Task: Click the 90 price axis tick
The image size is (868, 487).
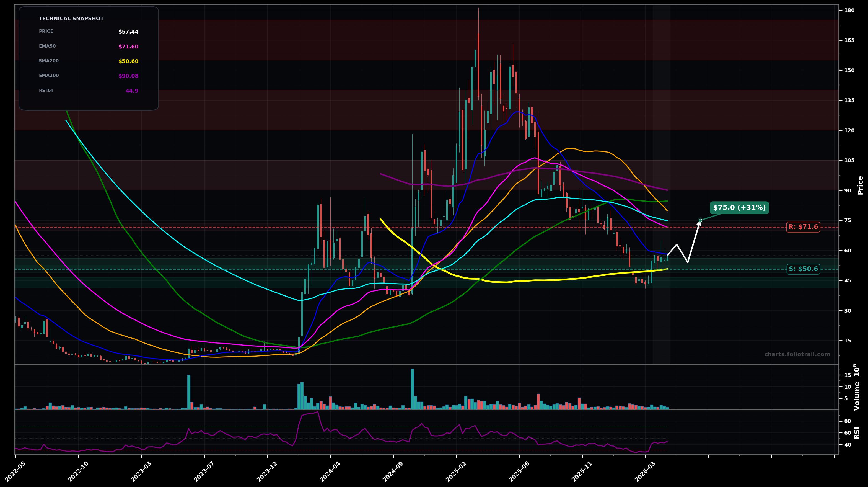Action: (x=848, y=190)
